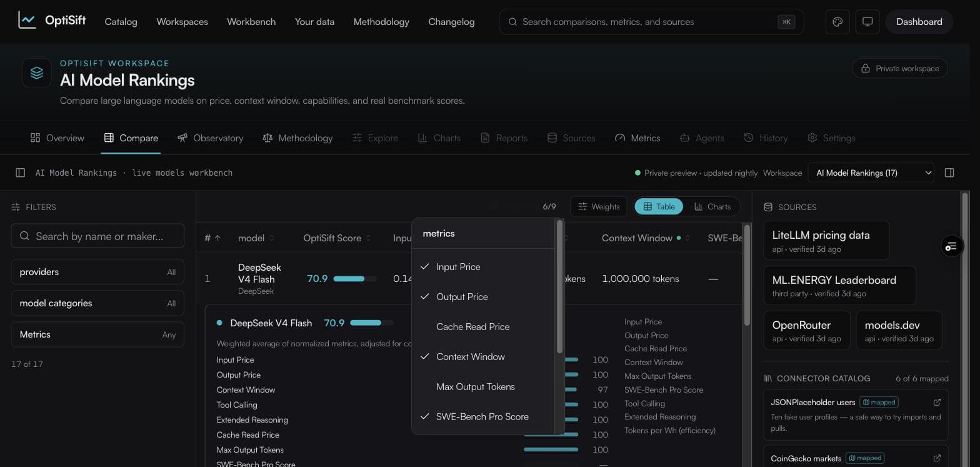
Task: Uncheck Context Window in metrics menu
Action: (483, 357)
